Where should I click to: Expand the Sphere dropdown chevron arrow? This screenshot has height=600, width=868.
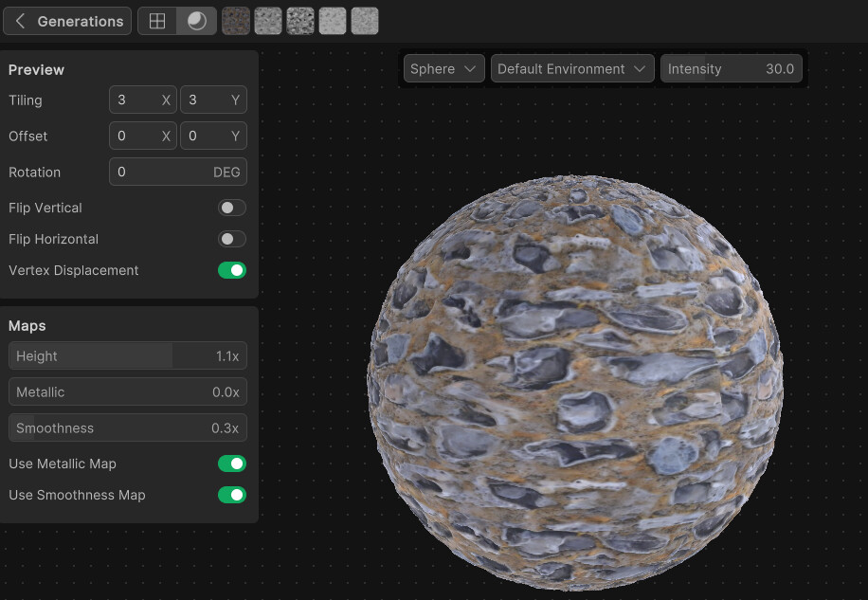[471, 68]
